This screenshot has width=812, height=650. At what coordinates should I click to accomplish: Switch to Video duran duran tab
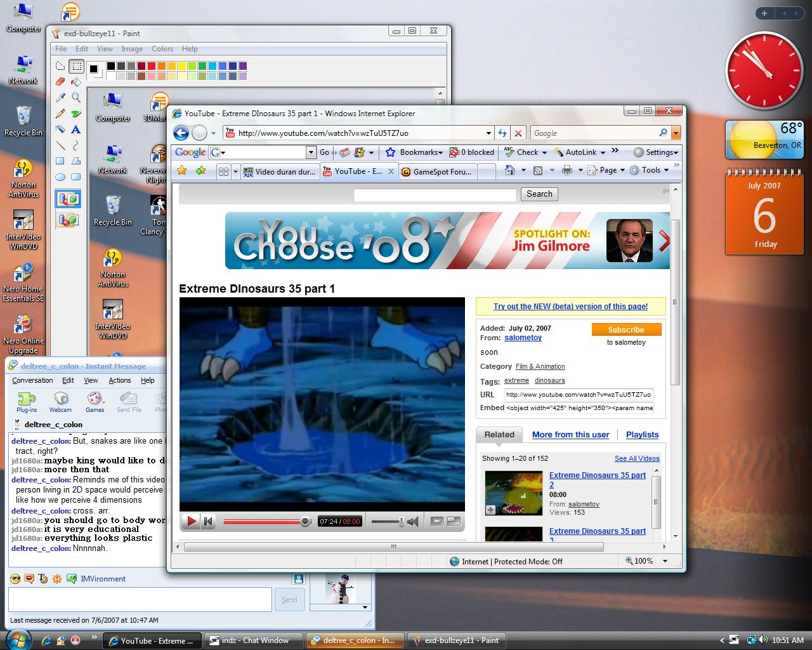(280, 171)
